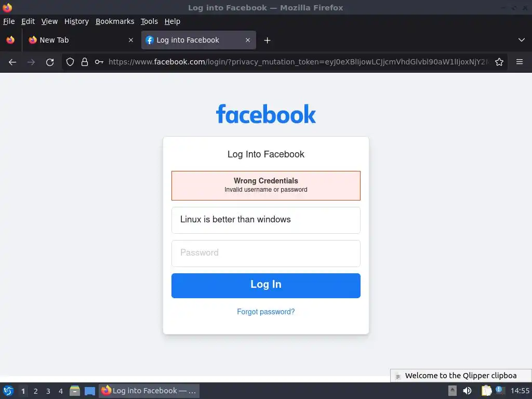Follow the Forgot password? link
Screen dimensions: 532x399
pyautogui.click(x=266, y=312)
